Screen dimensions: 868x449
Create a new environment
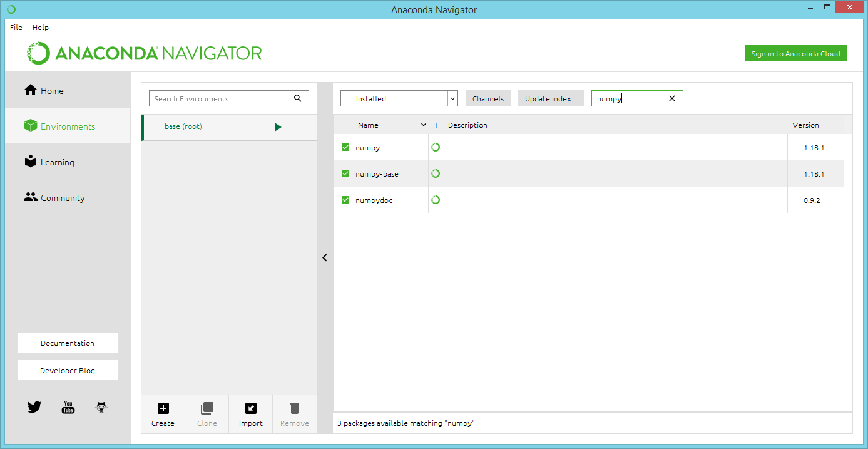click(163, 415)
